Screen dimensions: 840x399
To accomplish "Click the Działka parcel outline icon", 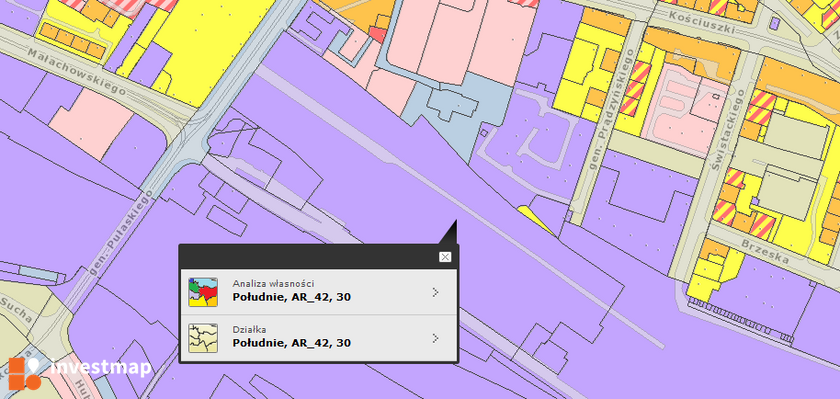I will tap(203, 338).
